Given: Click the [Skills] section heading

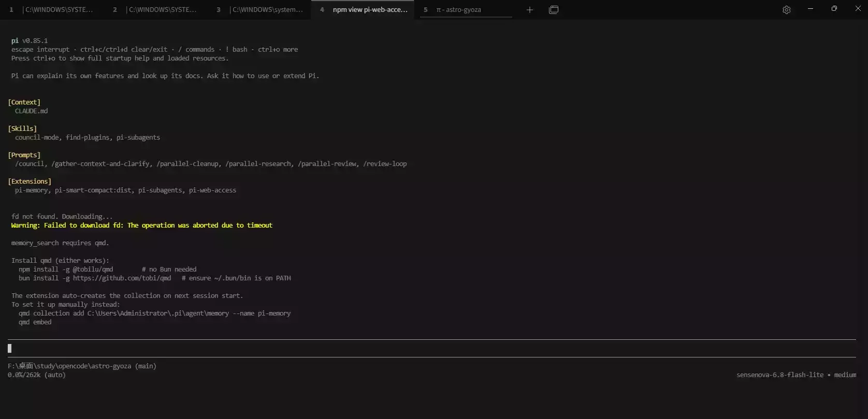Looking at the screenshot, I should click(22, 129).
